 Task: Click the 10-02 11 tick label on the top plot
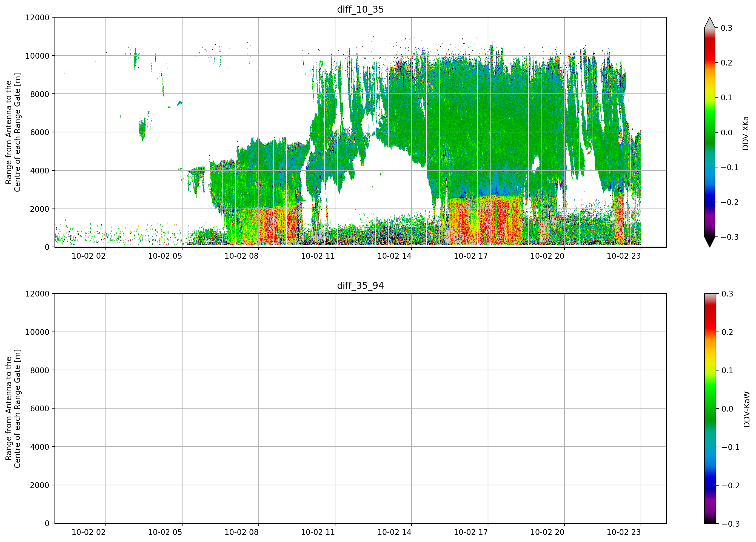(318, 256)
